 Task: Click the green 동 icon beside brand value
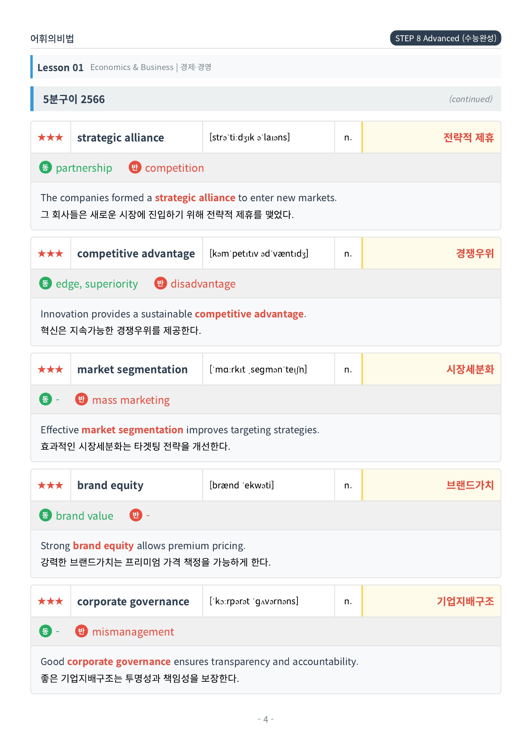click(45, 515)
